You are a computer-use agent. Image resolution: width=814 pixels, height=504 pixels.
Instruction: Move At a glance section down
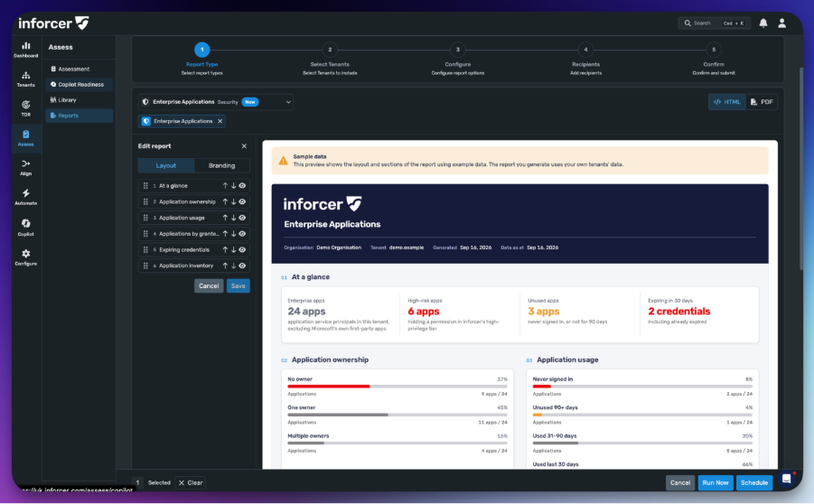234,186
